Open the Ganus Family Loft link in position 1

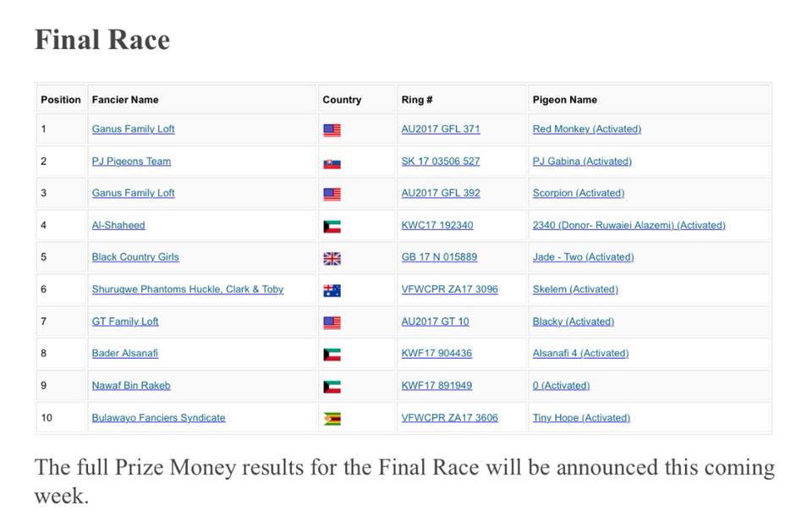(133, 129)
